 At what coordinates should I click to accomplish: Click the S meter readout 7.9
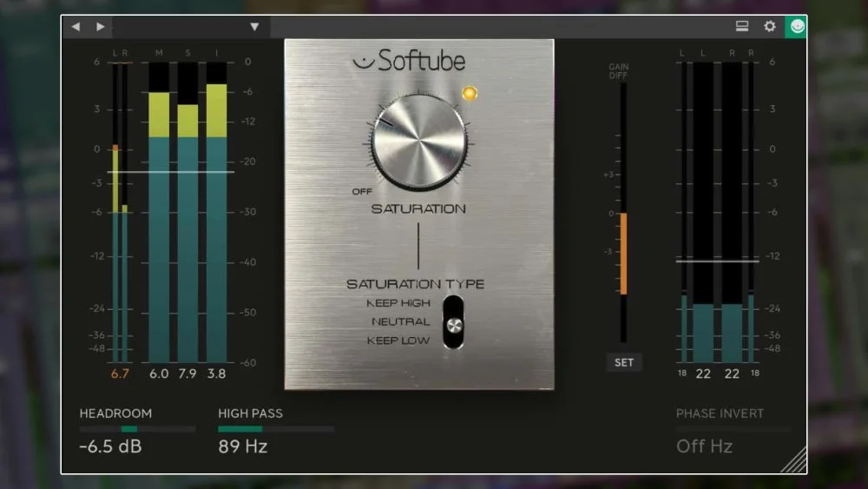(x=187, y=373)
